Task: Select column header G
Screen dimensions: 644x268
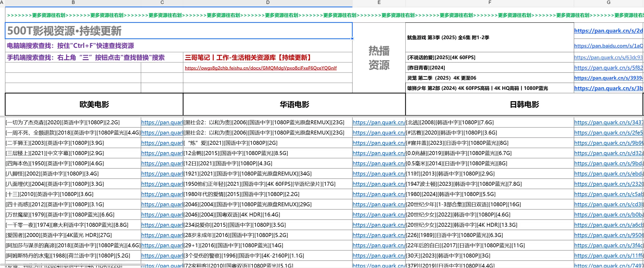Action: [x=608, y=2]
